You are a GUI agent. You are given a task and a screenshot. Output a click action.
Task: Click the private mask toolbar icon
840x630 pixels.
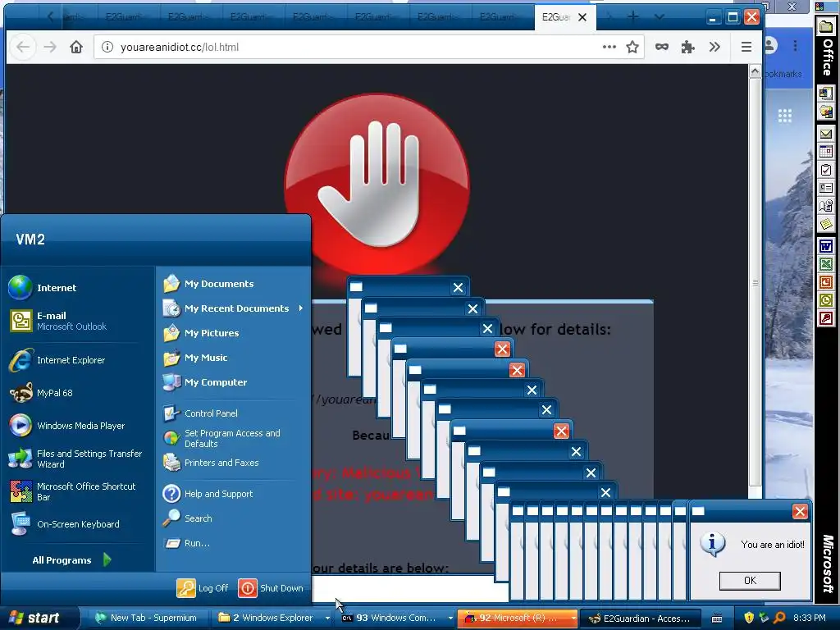point(662,47)
